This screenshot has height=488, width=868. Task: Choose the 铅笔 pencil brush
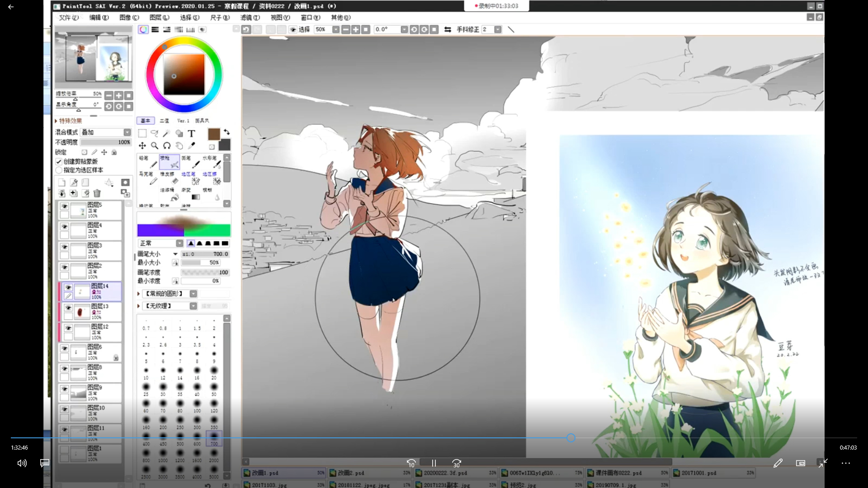tap(148, 162)
